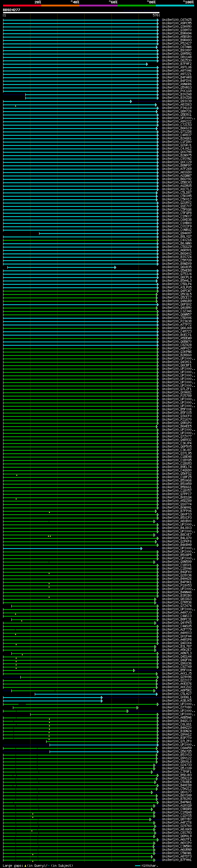Select hit UniRef100_C8Z928
The image size is (197, 868).
tap(177, 345)
